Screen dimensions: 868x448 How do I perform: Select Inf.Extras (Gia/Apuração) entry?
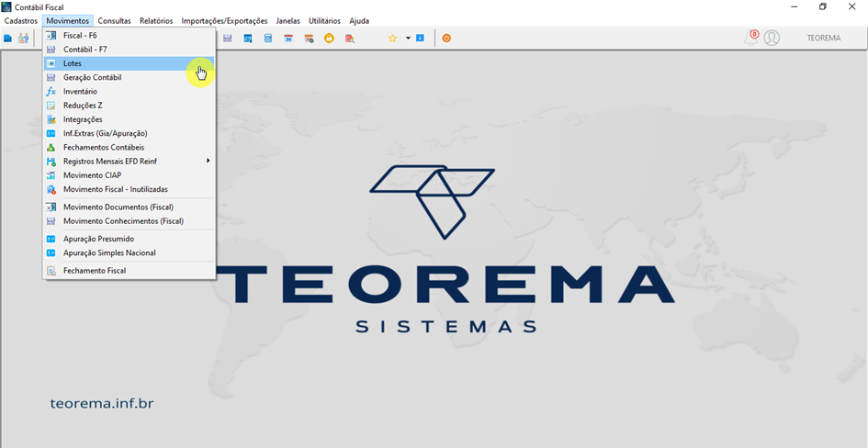click(x=129, y=133)
